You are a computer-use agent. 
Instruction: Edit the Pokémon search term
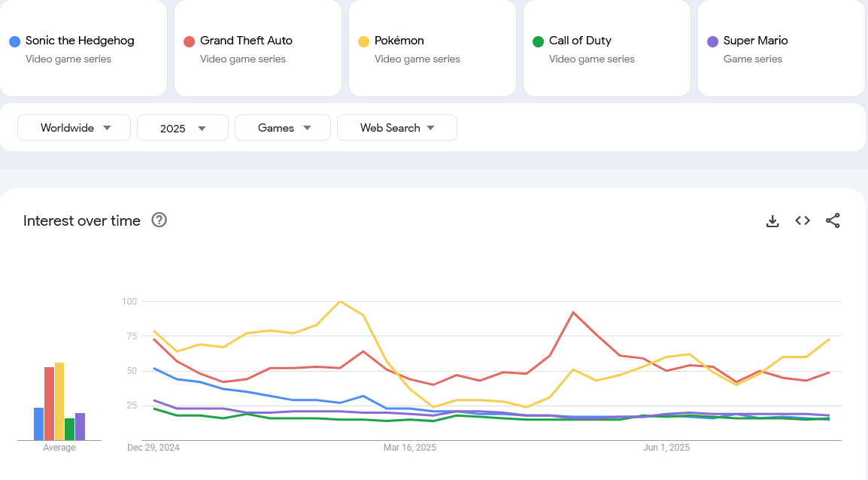point(432,48)
